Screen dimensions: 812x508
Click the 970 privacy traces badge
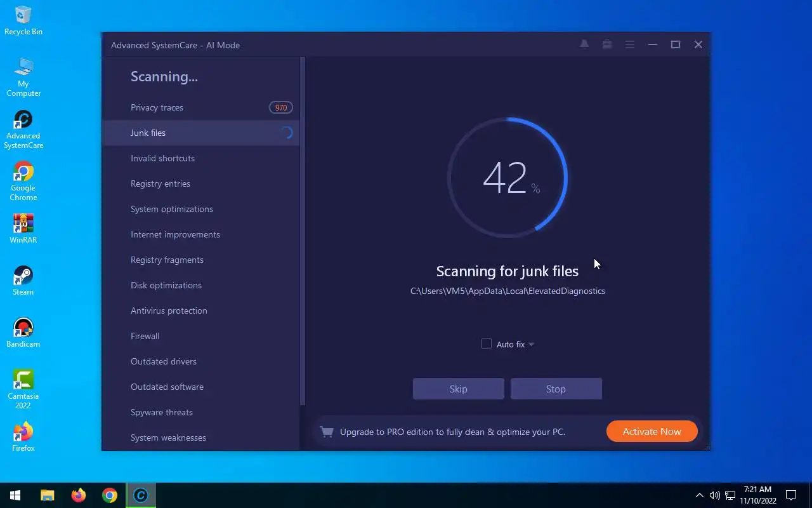[x=281, y=107]
